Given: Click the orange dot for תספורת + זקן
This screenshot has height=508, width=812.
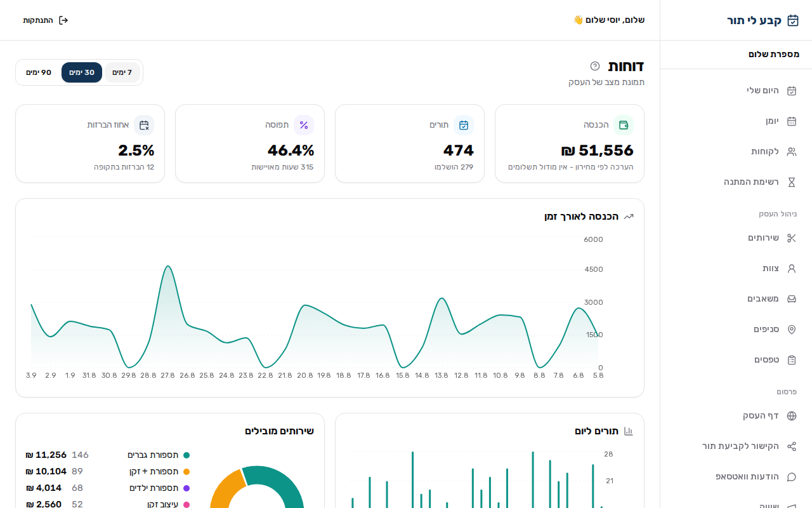Looking at the screenshot, I should pos(187,472).
